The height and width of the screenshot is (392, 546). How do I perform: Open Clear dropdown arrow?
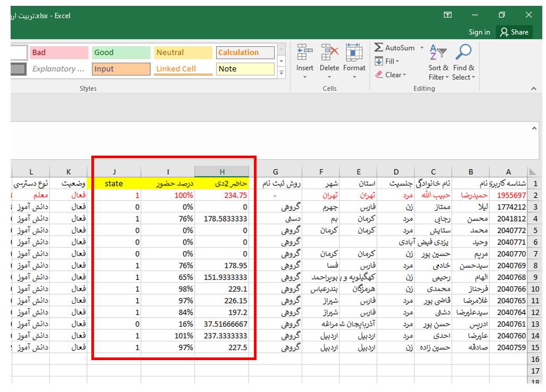pyautogui.click(x=404, y=75)
